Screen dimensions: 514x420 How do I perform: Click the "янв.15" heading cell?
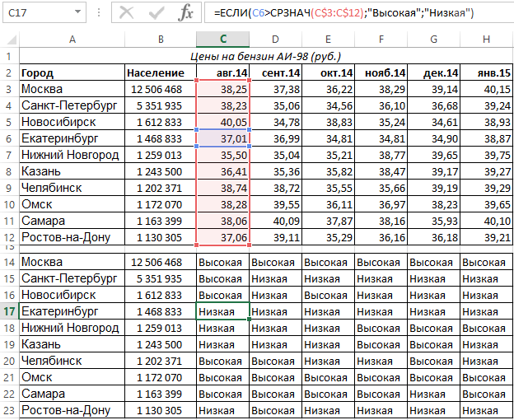tap(486, 72)
